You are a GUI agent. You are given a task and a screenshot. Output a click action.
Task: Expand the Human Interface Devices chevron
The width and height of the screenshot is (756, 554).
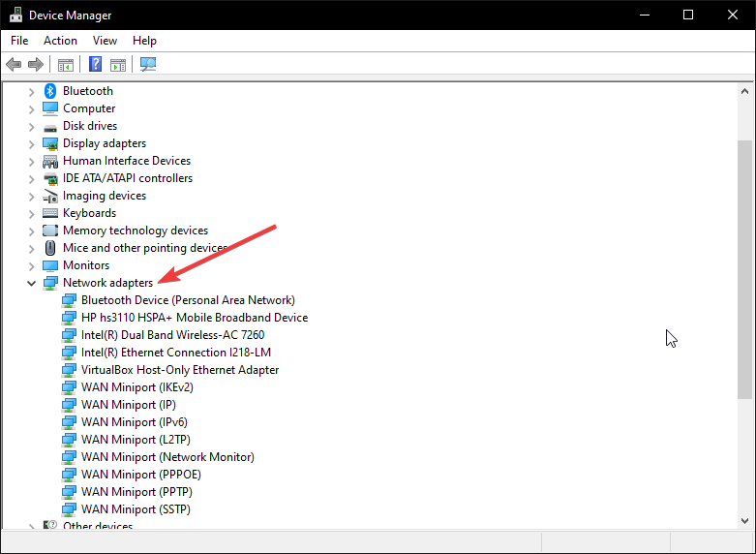tap(31, 162)
